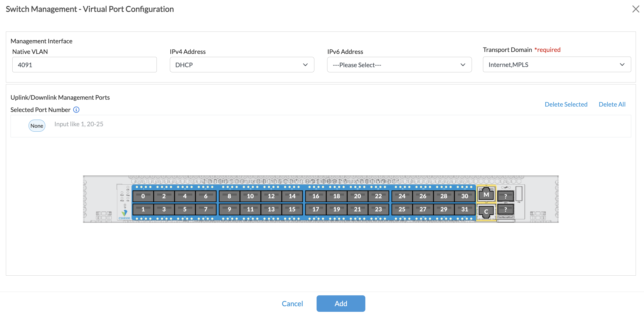The width and height of the screenshot is (644, 316).
Task: Click the Delete All link
Action: coord(612,104)
